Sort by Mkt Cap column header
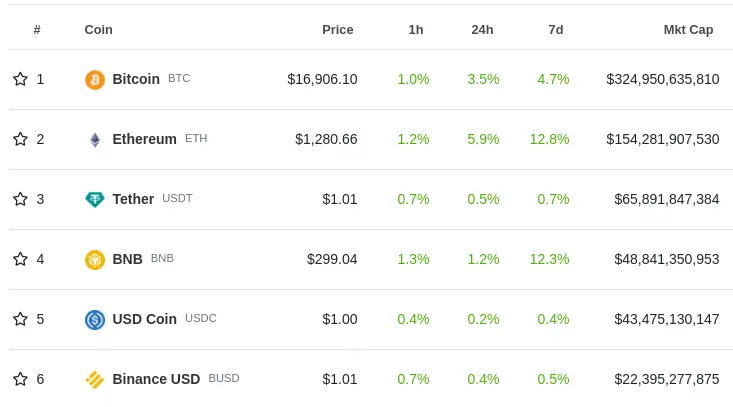The image size is (733, 407). (x=688, y=29)
